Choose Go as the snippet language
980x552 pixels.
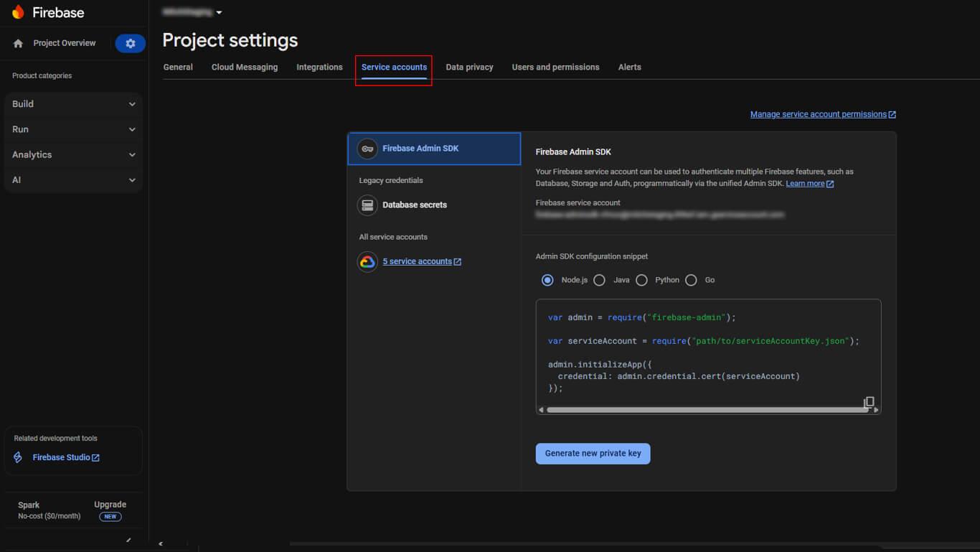click(691, 280)
